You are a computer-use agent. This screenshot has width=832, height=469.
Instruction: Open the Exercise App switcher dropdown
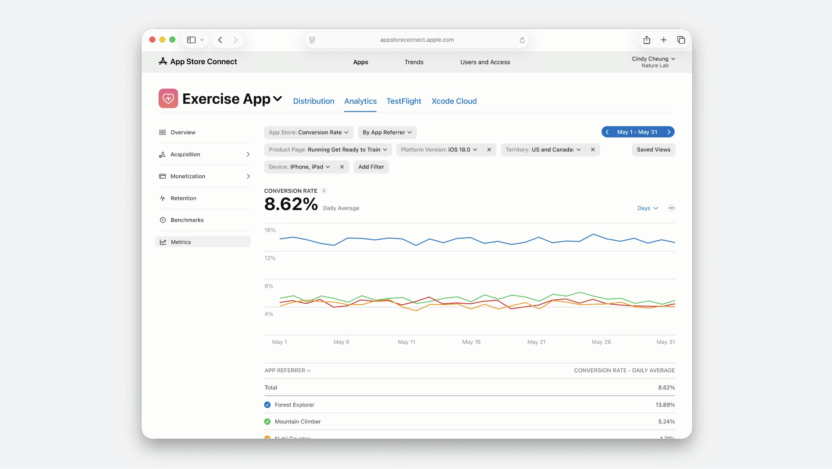coord(278,99)
